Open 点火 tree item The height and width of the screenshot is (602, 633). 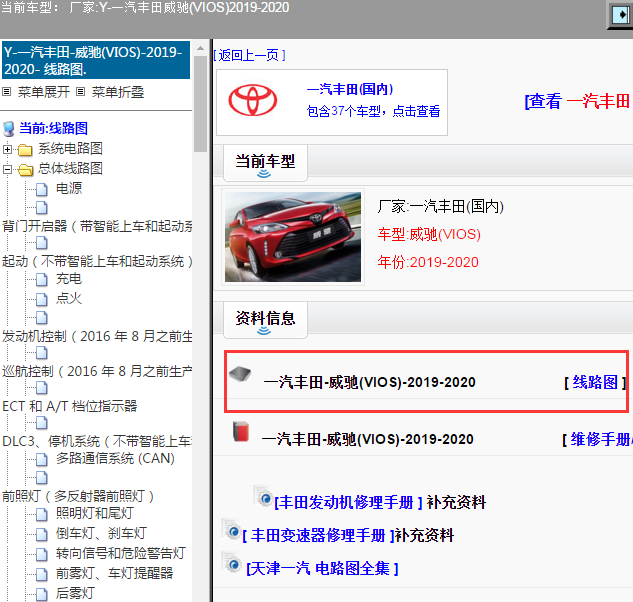coord(69,299)
